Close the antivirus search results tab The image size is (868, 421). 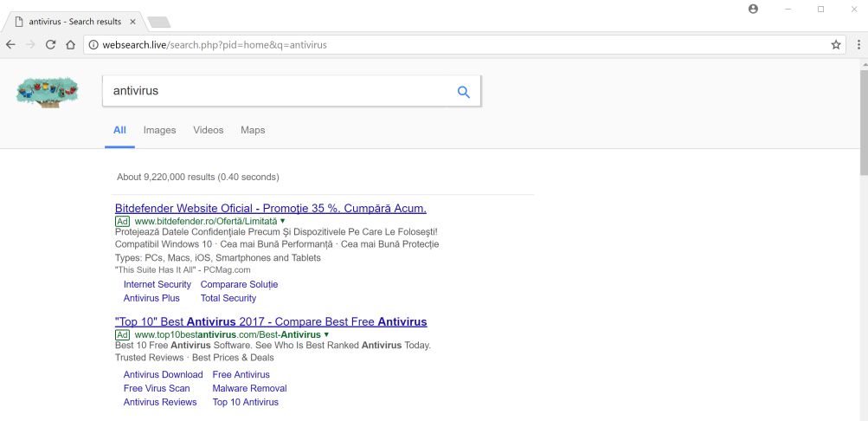point(133,23)
